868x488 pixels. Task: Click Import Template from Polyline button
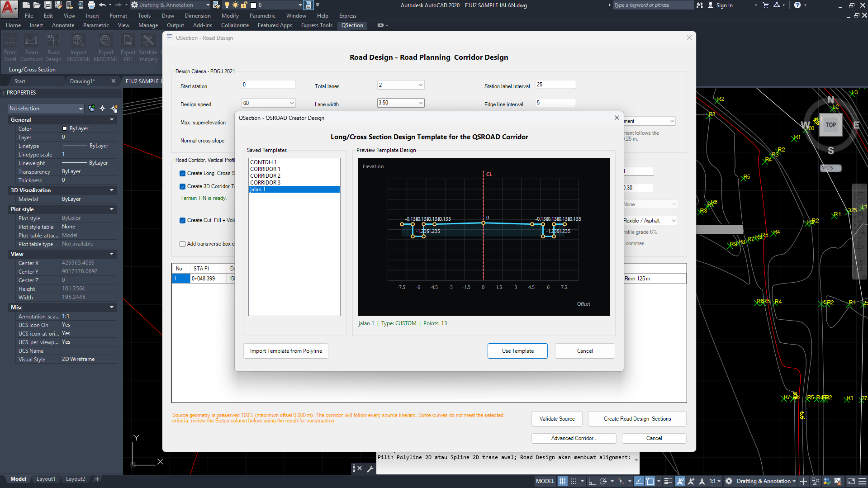click(x=286, y=351)
